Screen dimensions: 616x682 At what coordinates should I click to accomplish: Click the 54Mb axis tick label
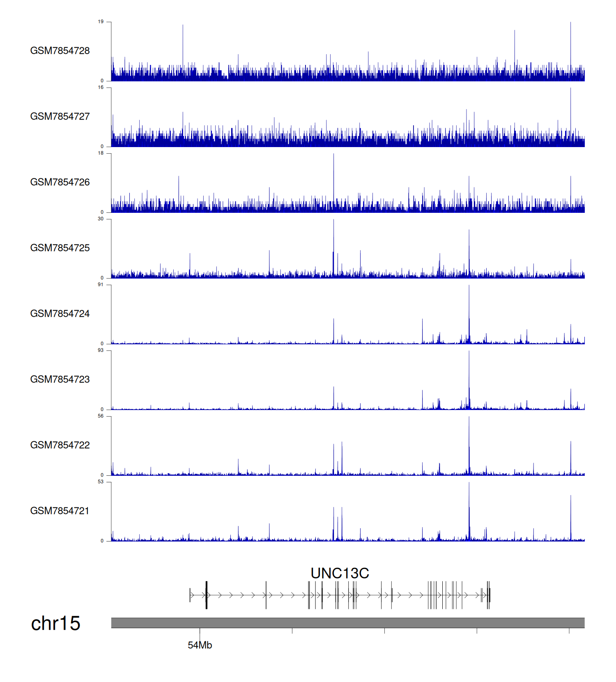tap(200, 645)
